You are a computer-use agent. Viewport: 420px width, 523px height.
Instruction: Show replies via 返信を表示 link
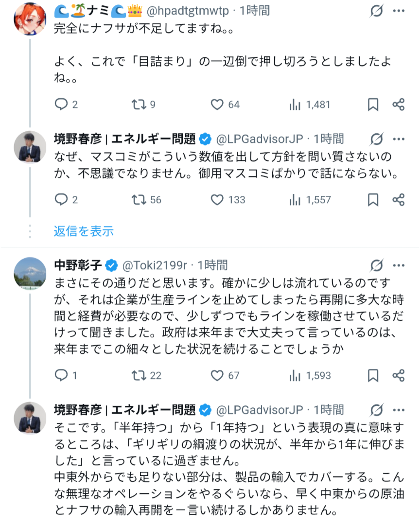point(84,231)
